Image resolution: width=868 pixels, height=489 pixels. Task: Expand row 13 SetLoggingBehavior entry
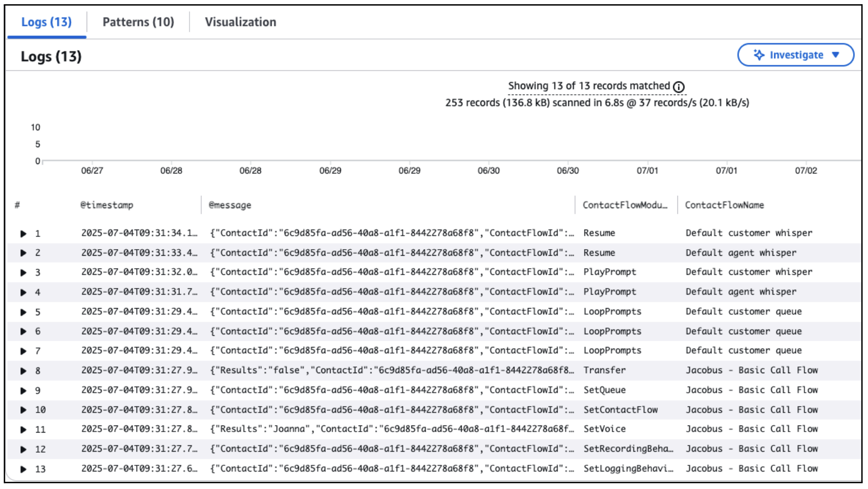tap(23, 469)
